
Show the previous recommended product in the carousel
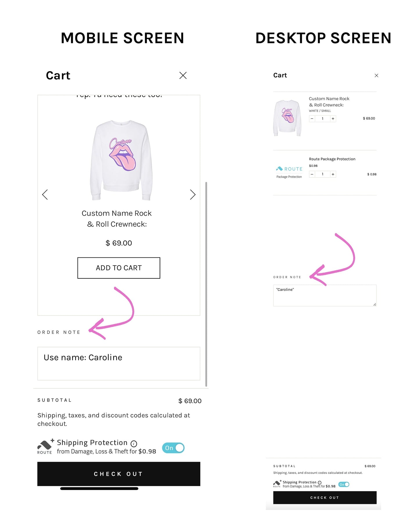(45, 194)
